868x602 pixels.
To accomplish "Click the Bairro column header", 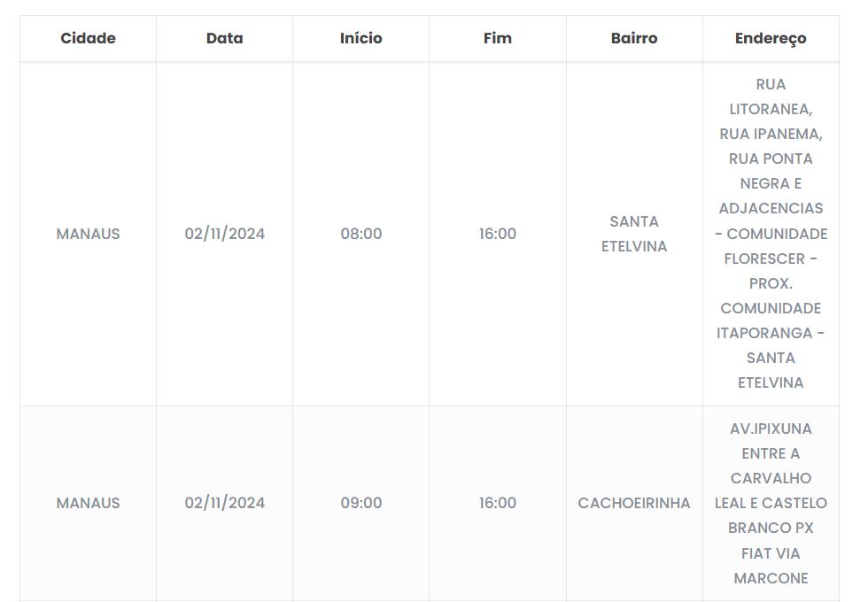I will 634,38.
